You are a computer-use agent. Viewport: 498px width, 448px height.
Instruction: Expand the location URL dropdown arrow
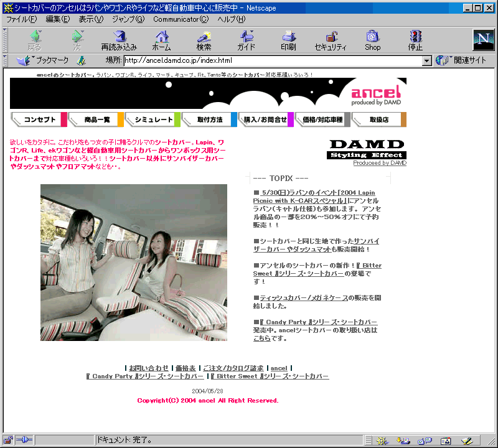click(x=427, y=60)
